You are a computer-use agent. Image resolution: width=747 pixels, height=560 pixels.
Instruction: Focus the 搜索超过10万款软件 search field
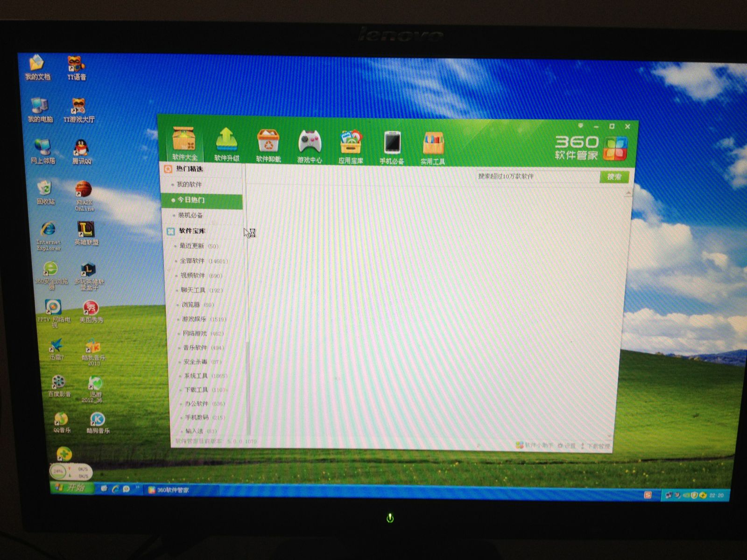537,176
